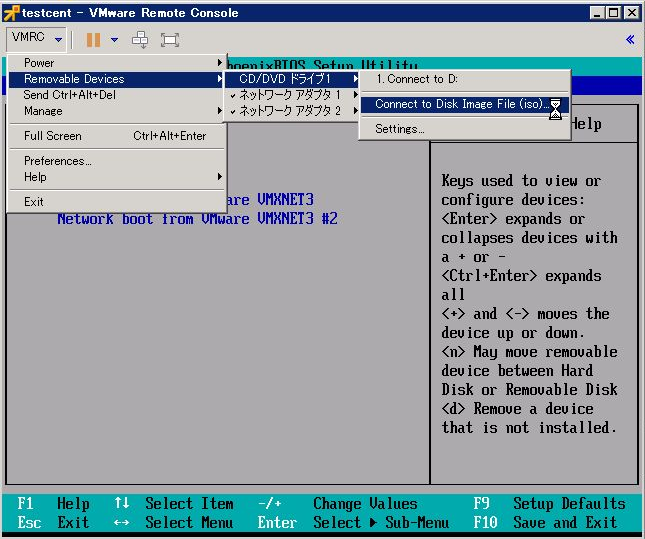Click the VMware app icon in title bar

(11, 13)
